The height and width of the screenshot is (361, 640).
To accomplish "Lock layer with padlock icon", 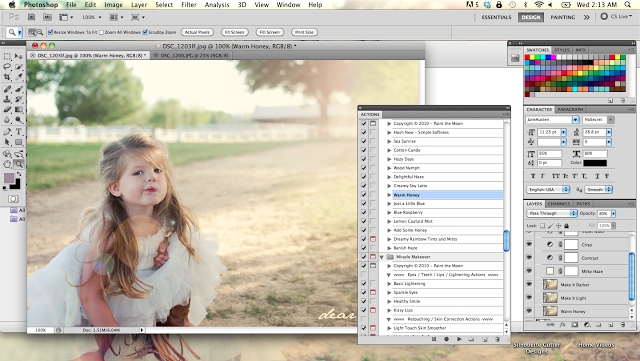I will coord(567,225).
